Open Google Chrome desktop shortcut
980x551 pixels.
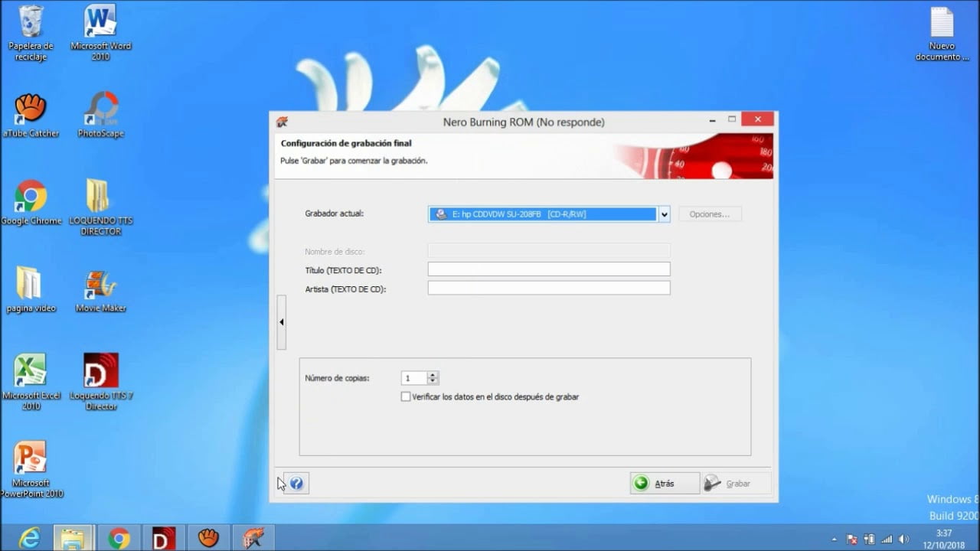pos(31,203)
